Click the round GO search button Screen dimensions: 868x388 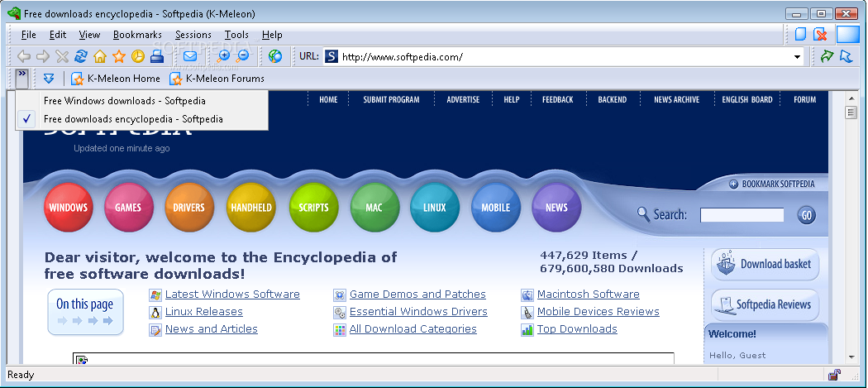point(807,215)
